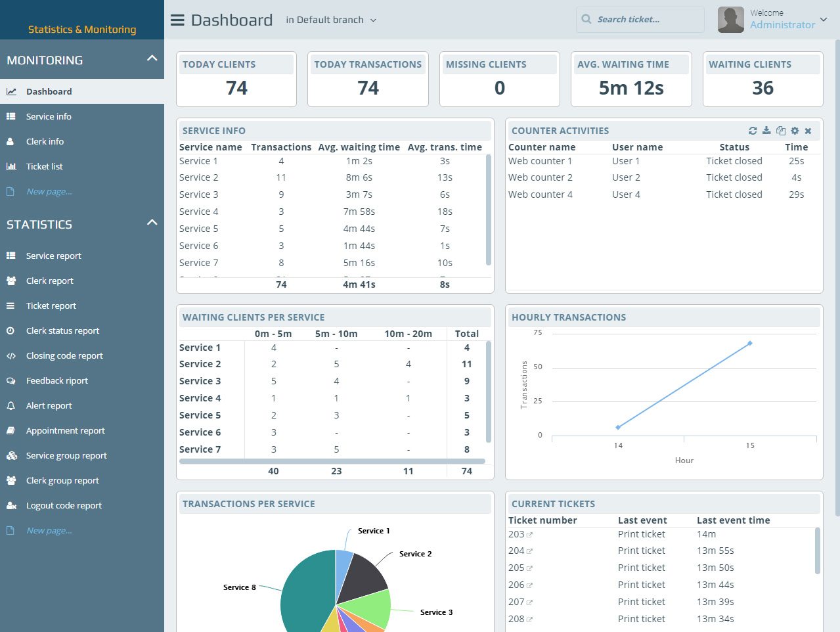Open Counter Activities settings gear
Viewport: 840px width, 632px height.
pyautogui.click(x=795, y=131)
